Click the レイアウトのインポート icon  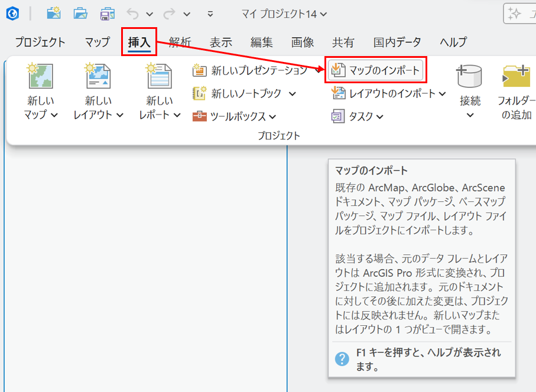pos(339,93)
